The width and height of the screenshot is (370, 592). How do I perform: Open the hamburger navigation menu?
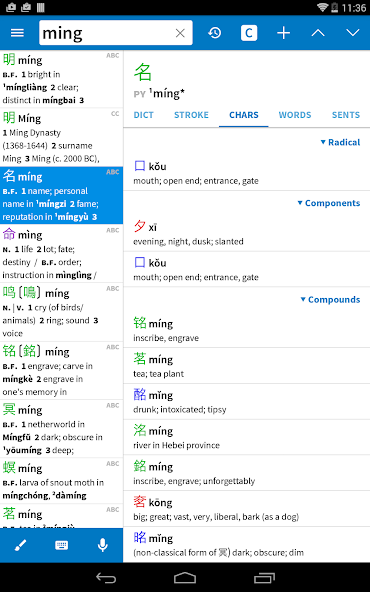(x=17, y=33)
